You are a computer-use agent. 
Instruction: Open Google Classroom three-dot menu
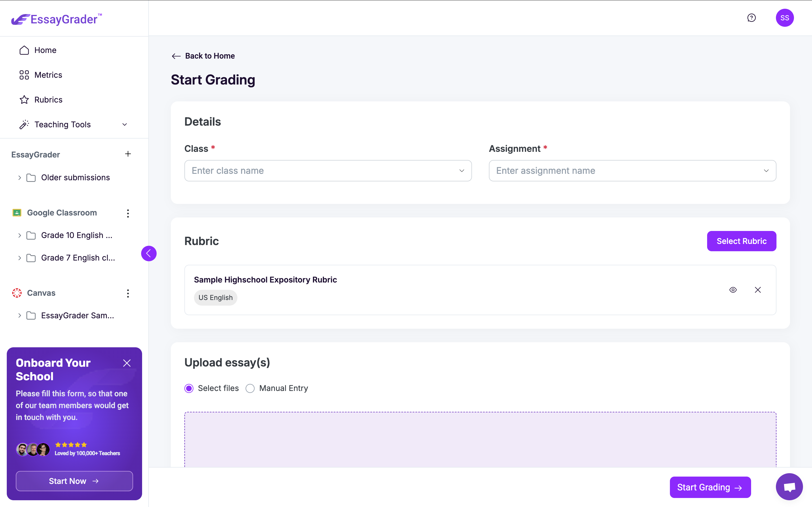point(128,213)
